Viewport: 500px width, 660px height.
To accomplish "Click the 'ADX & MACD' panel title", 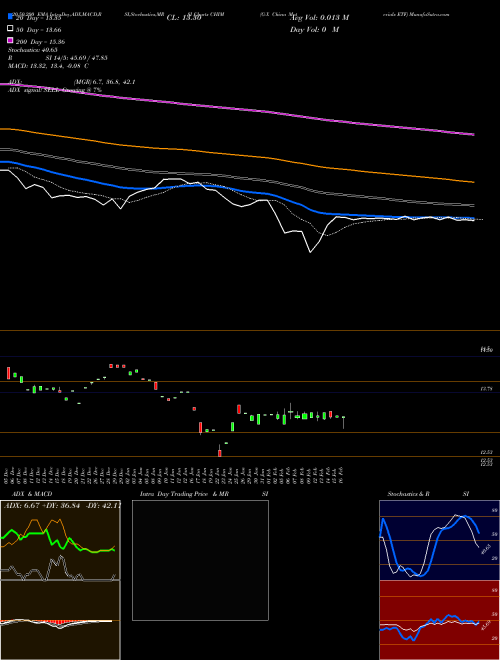I will coord(32,494).
